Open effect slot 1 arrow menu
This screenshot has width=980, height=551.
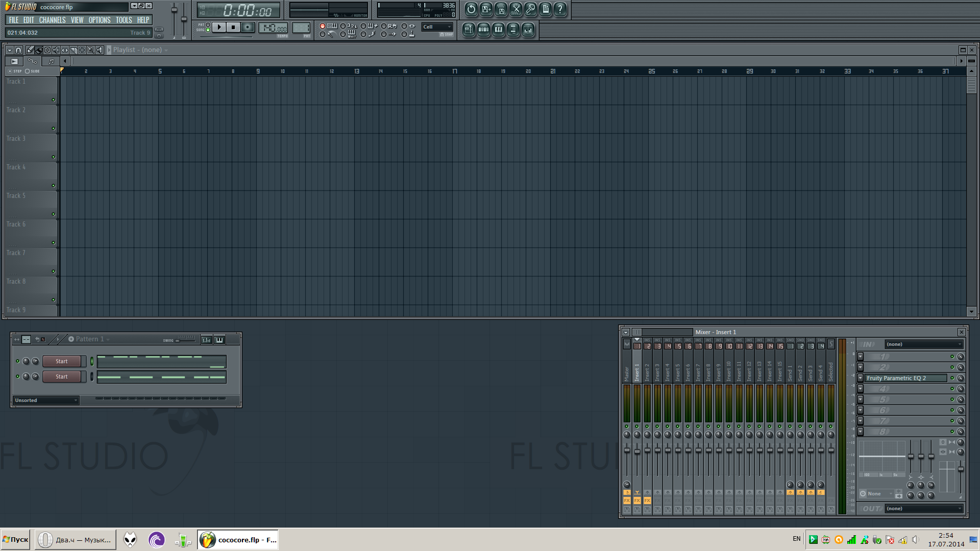[861, 357]
